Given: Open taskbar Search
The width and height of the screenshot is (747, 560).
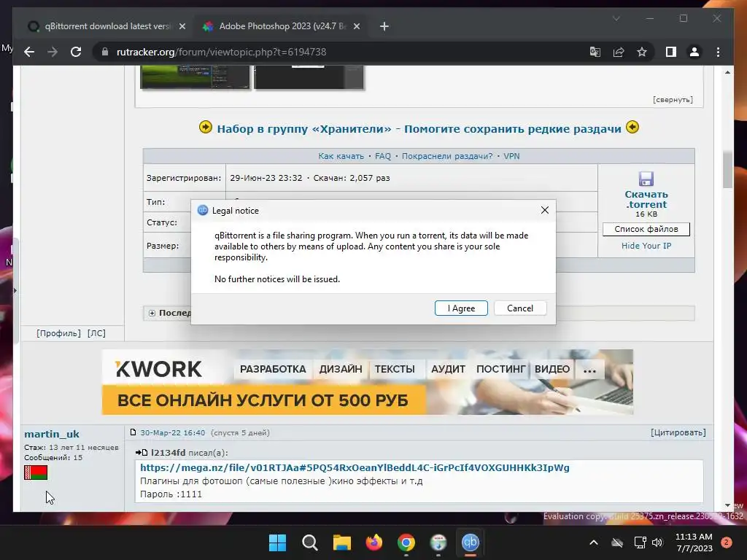Looking at the screenshot, I should click(309, 542).
